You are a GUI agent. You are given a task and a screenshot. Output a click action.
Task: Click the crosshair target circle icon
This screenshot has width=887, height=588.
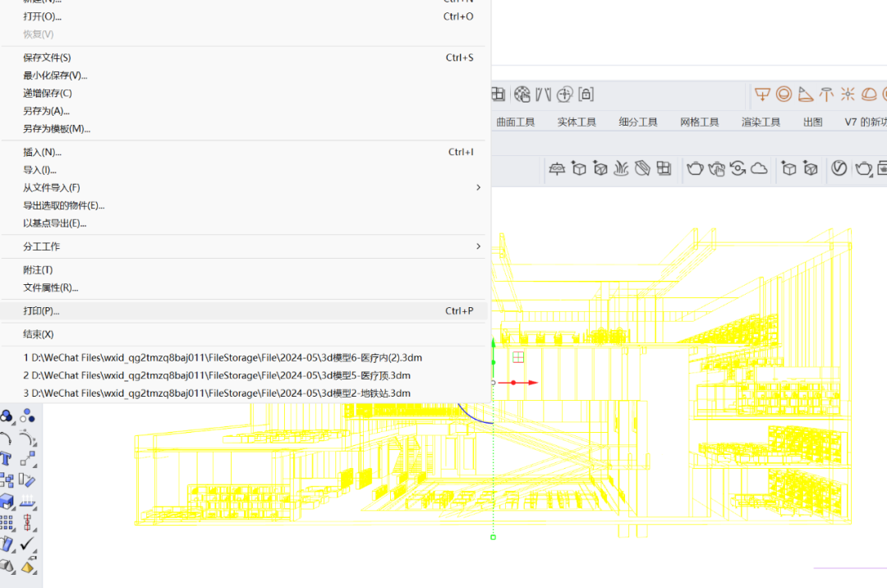[x=564, y=94]
